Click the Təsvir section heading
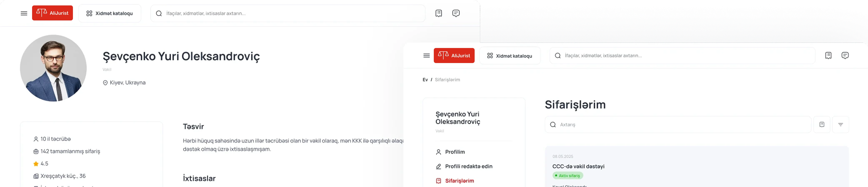The image size is (868, 187). [193, 126]
